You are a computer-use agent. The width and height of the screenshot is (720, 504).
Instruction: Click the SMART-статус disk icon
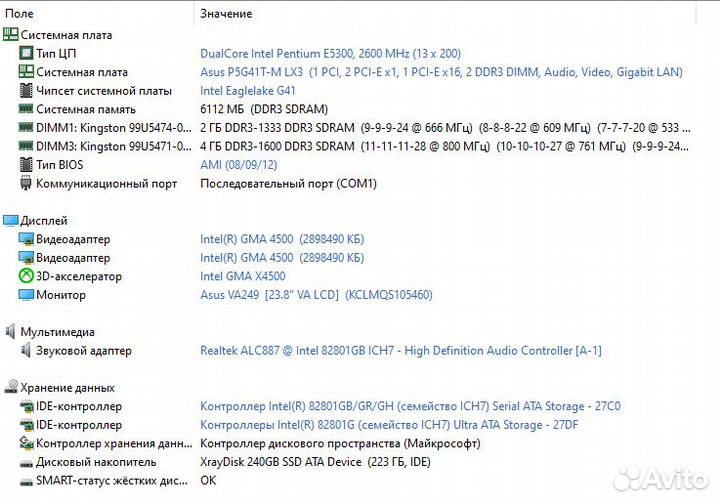tap(27, 482)
